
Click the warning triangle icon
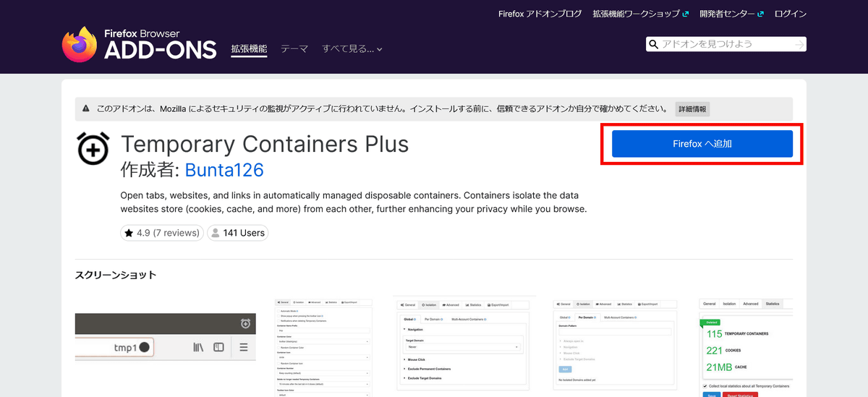click(x=86, y=109)
